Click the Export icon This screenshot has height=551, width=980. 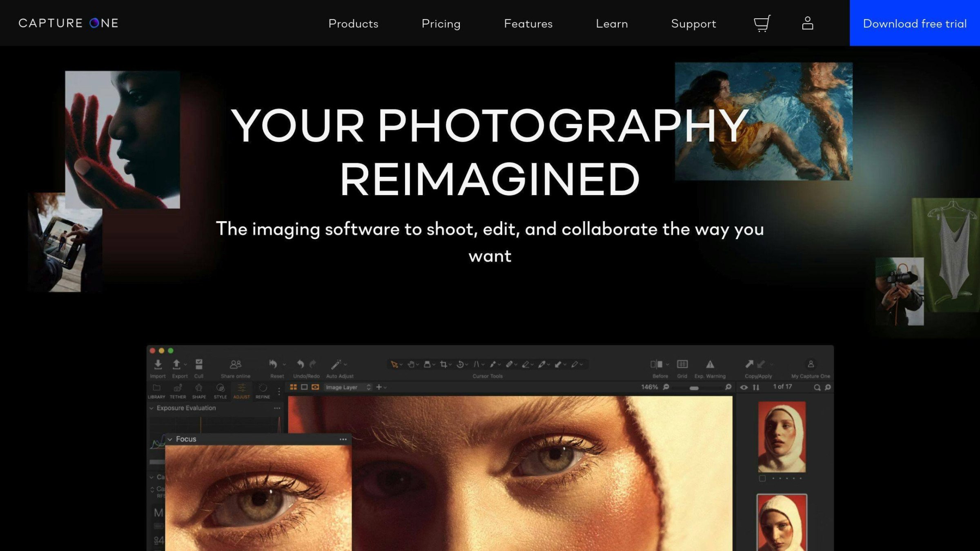176,364
